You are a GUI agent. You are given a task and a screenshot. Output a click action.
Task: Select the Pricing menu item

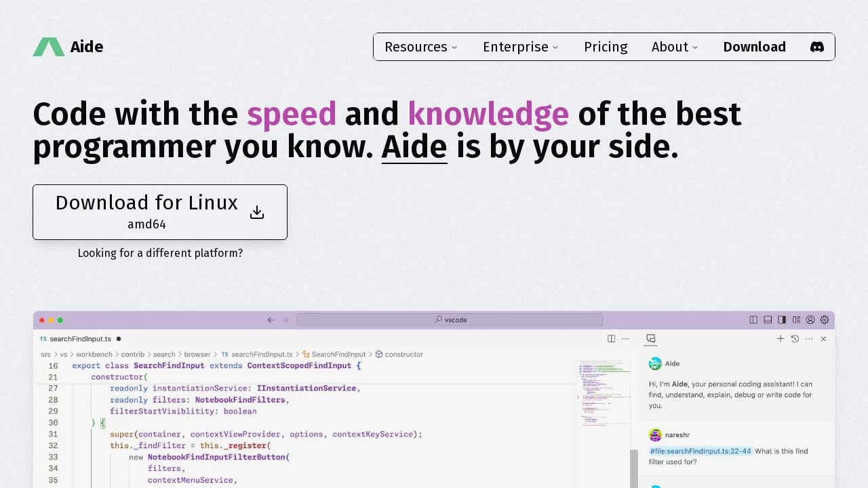coord(606,47)
